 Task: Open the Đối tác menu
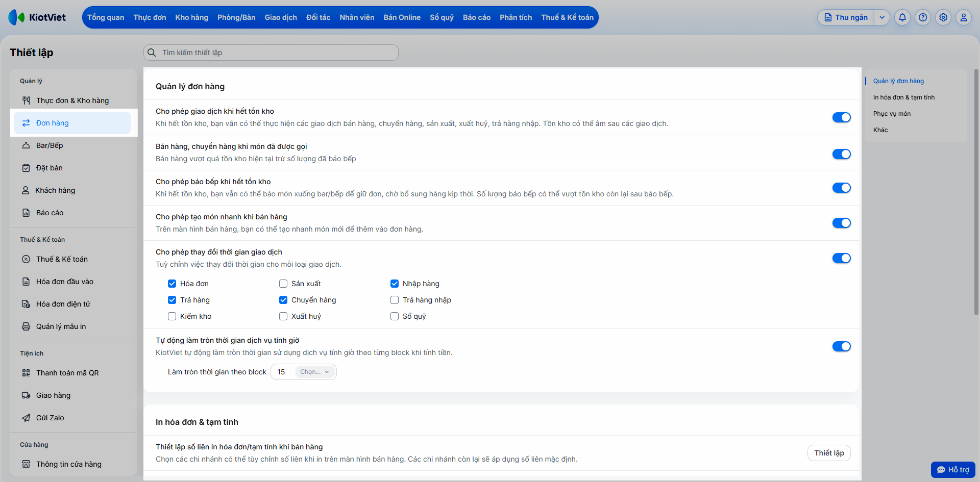pyautogui.click(x=318, y=17)
